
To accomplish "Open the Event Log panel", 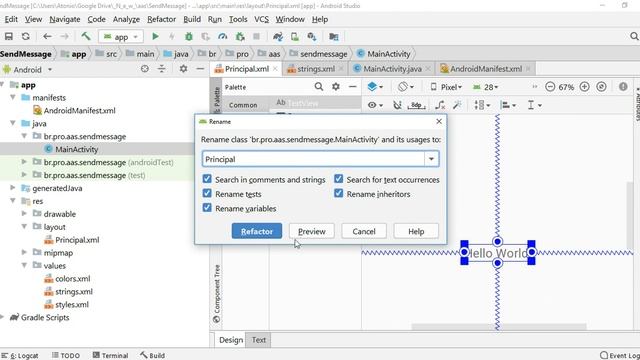I will (620, 356).
